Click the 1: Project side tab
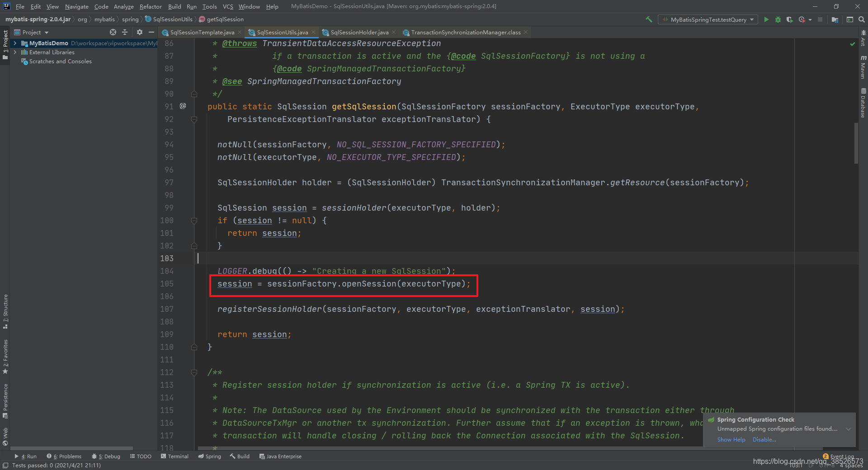Screen dimensions: 868x470 [5, 45]
